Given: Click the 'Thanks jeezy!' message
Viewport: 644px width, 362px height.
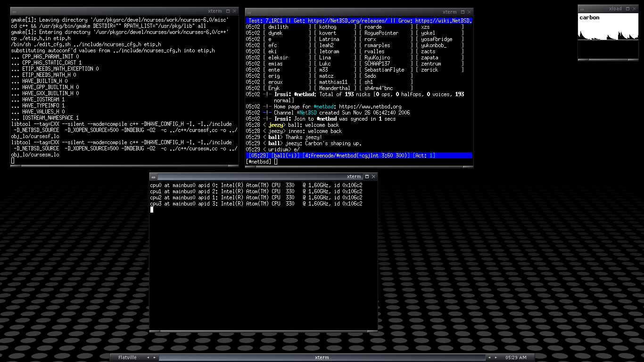Looking at the screenshot, I should 304,137.
